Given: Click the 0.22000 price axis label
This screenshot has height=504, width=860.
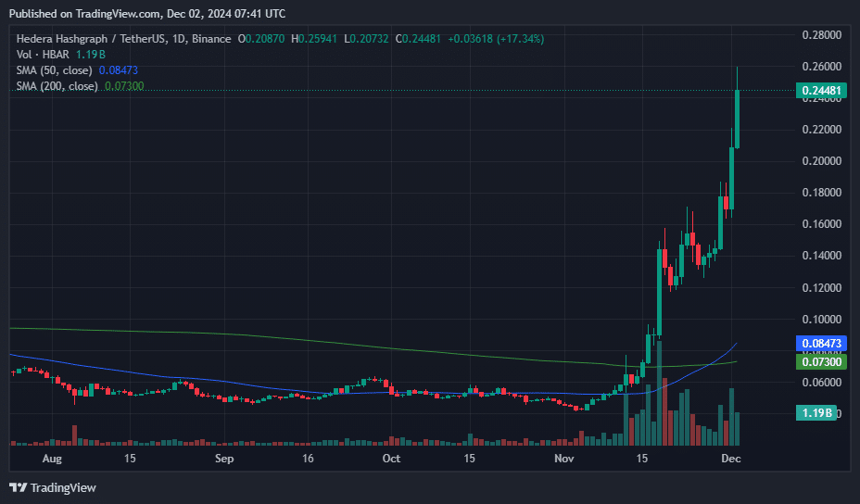Looking at the screenshot, I should coord(822,130).
